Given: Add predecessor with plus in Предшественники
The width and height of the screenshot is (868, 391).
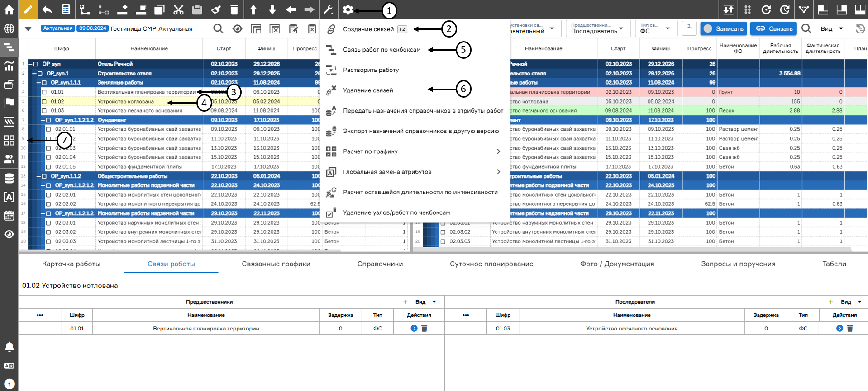Looking at the screenshot, I should 405,302.
